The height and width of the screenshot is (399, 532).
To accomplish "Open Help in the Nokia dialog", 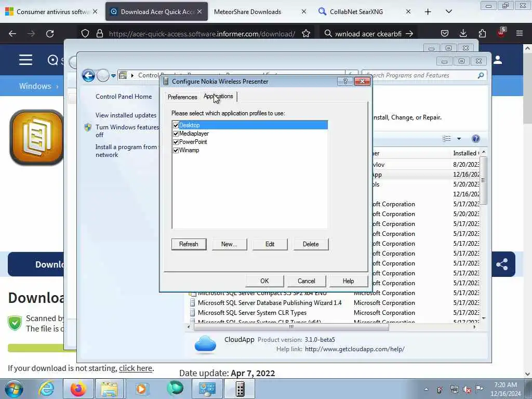I will point(349,281).
